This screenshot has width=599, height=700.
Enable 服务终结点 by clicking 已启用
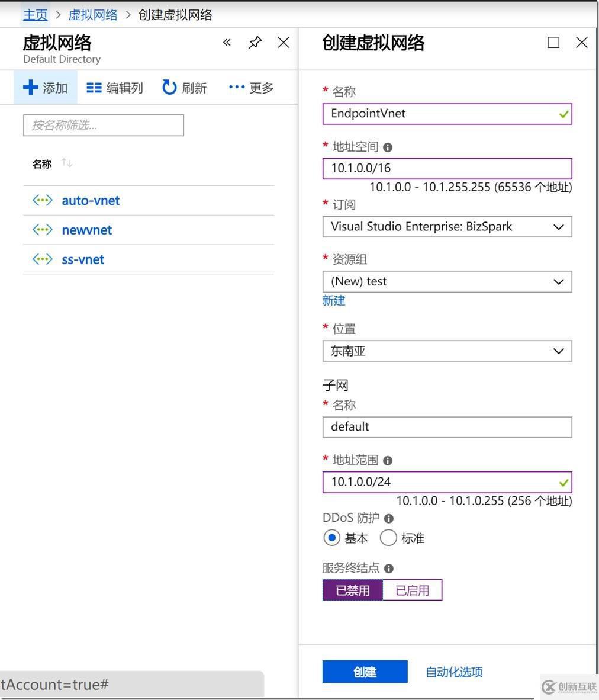click(x=411, y=589)
